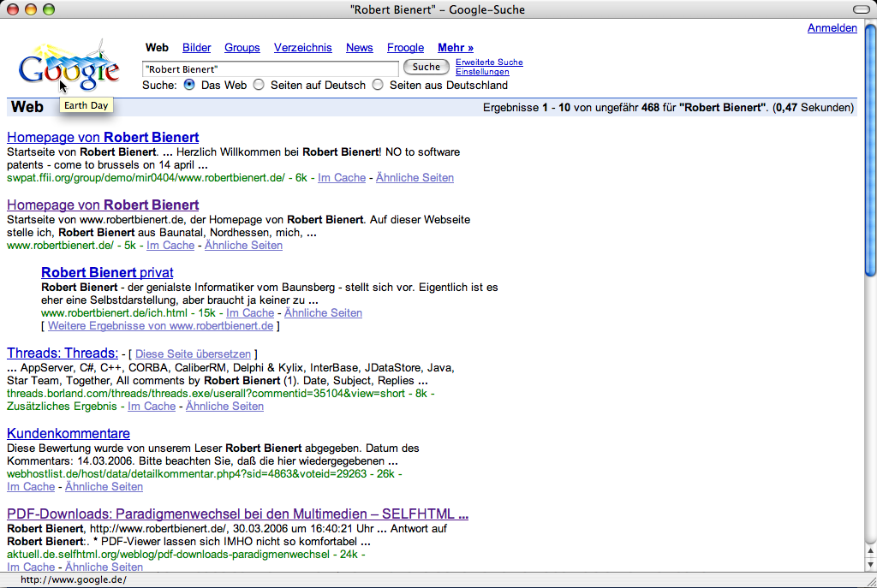Image resolution: width=877 pixels, height=588 pixels.
Task: Open Ähnliche Seiten for the swpat.ffii.org result
Action: [x=415, y=178]
